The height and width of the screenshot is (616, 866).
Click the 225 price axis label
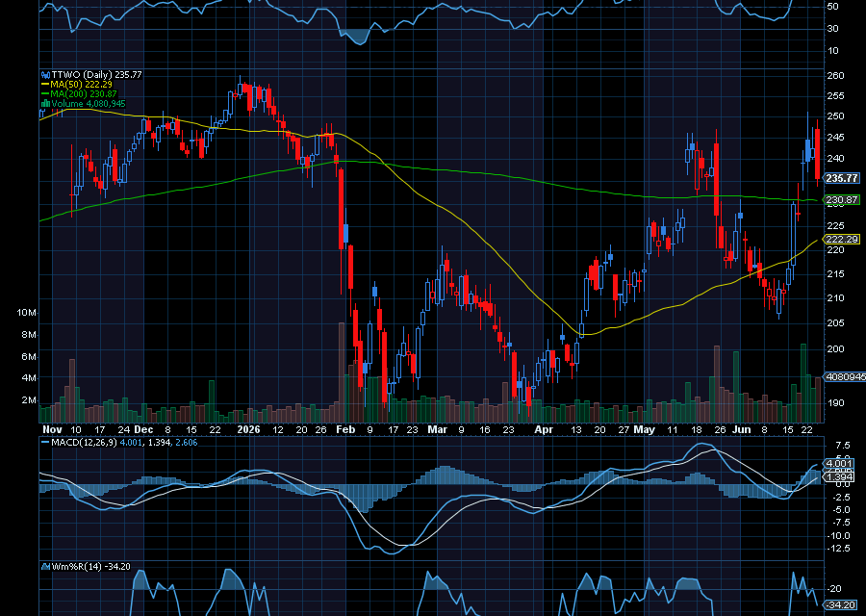point(836,225)
